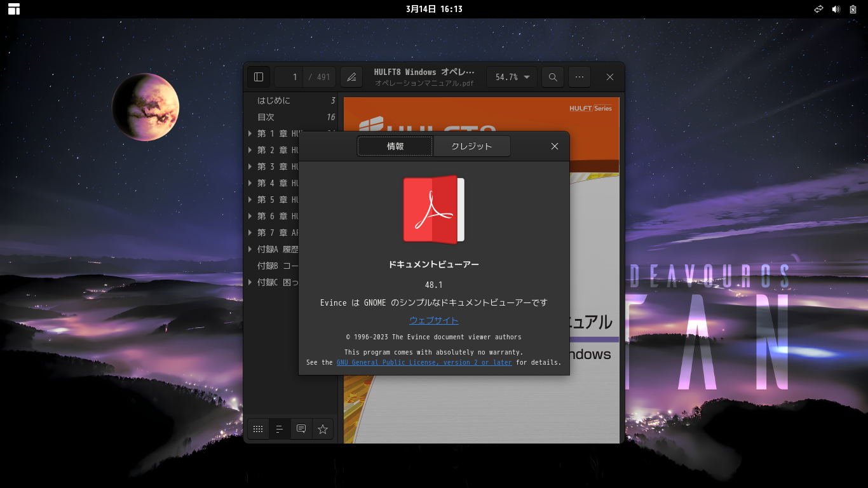
Task: Expand the 第 7 章 outline entry
Action: point(250,233)
